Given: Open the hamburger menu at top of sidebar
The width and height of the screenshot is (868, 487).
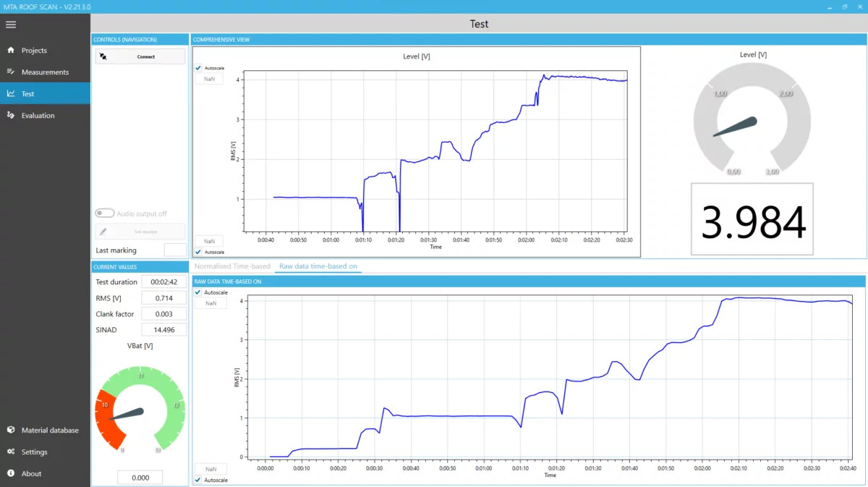Looking at the screenshot, I should 10,25.
